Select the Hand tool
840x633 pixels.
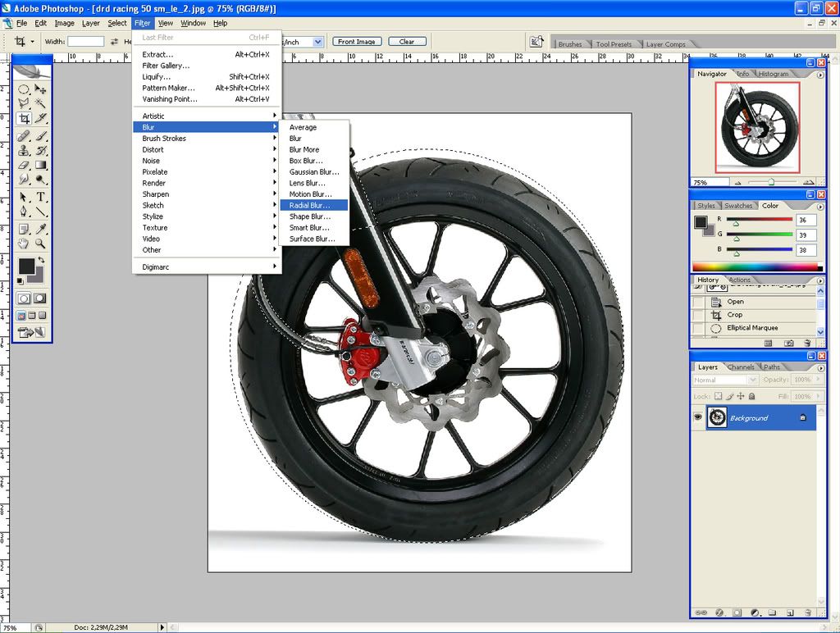(24, 244)
